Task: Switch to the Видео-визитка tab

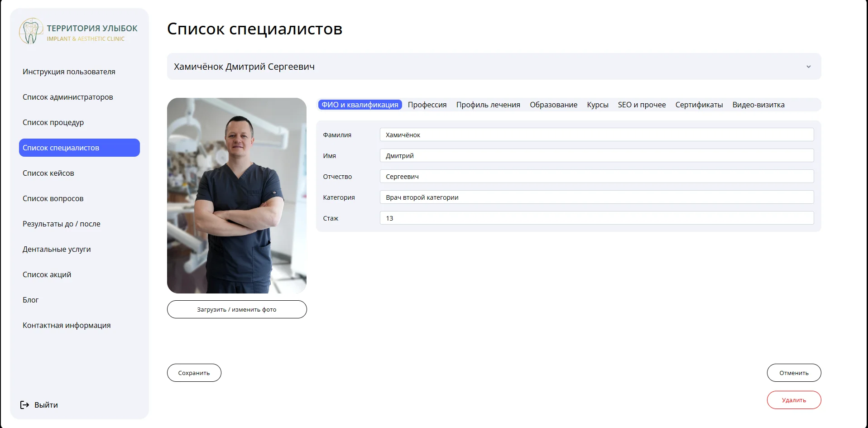Action: [758, 105]
